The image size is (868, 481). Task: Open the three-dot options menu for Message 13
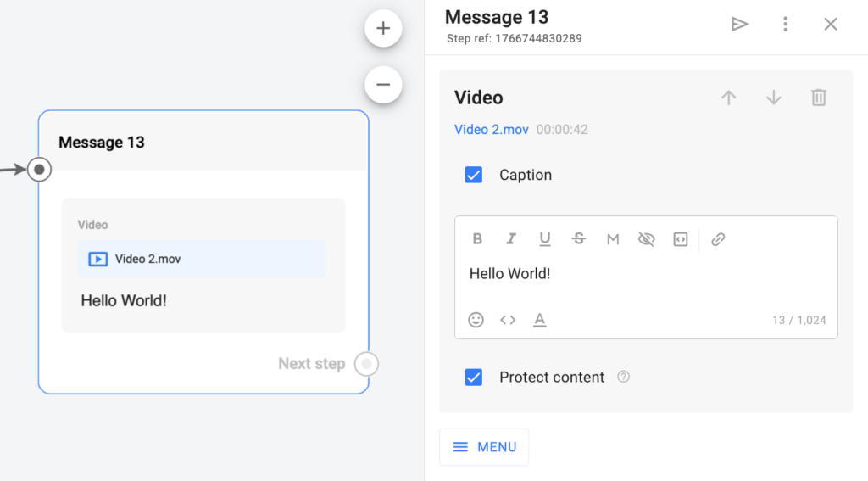coord(786,24)
